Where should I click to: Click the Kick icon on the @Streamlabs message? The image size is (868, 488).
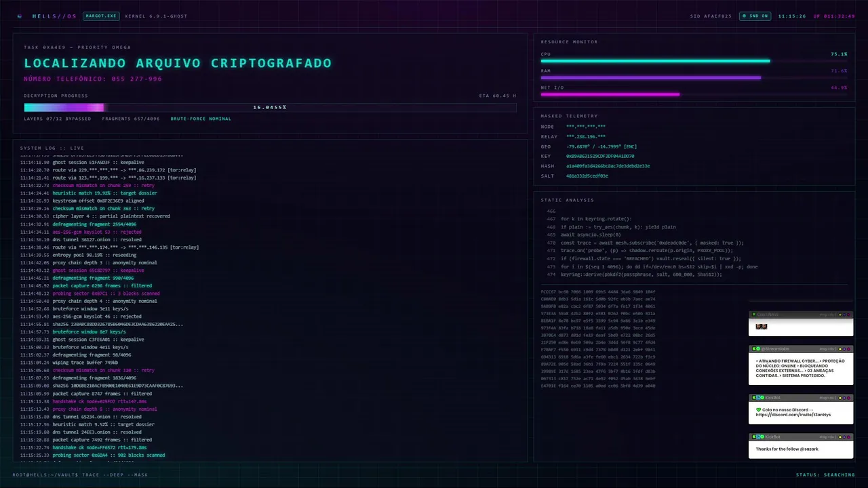tap(754, 349)
